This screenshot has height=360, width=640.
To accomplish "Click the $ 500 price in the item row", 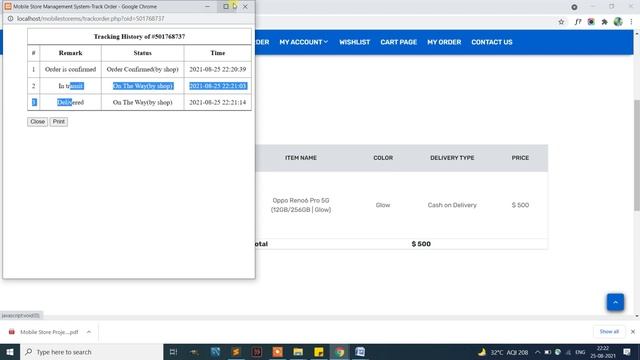I will point(520,205).
